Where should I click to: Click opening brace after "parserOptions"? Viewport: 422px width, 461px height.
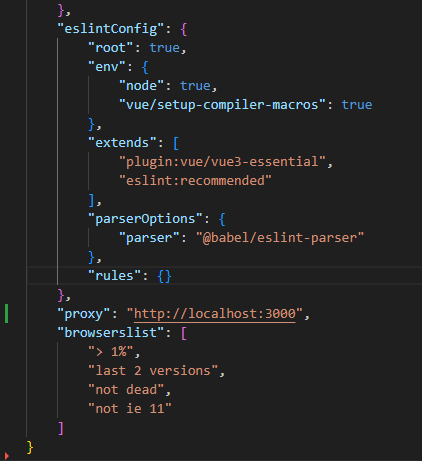coord(222,219)
